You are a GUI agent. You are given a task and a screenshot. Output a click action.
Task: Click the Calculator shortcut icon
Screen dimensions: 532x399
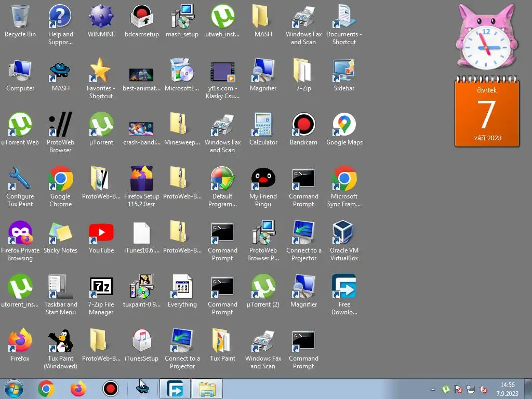click(x=263, y=124)
